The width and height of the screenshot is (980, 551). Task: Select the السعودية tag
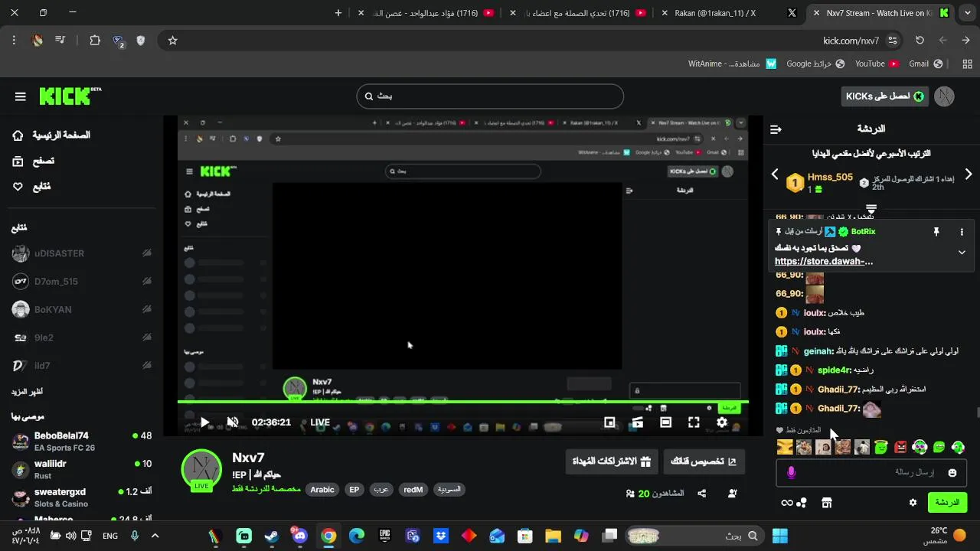[449, 490]
